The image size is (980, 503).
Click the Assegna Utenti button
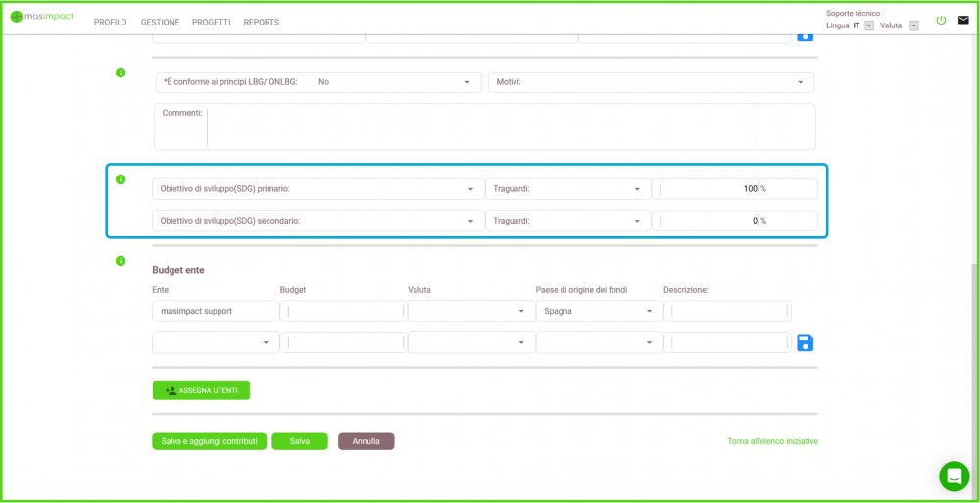click(201, 390)
